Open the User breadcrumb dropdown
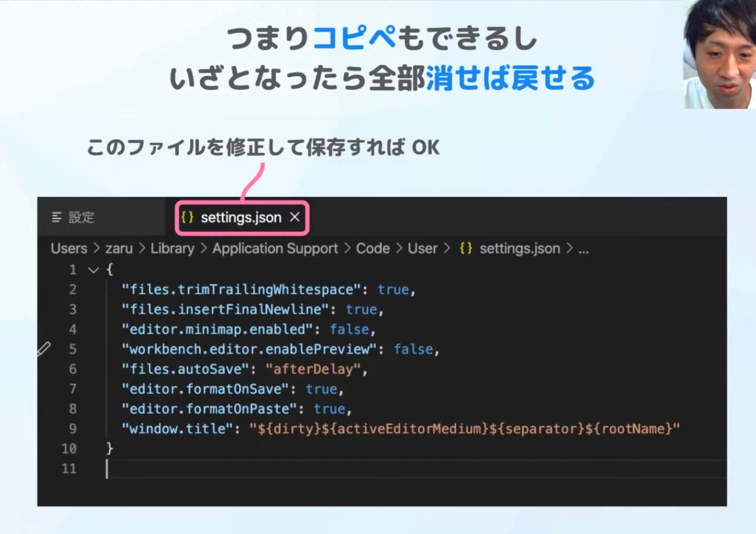This screenshot has width=756, height=534. click(x=423, y=249)
